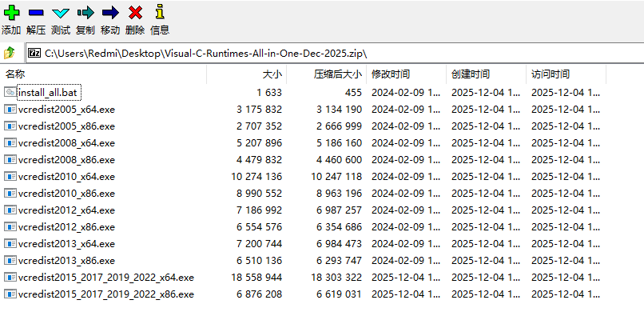This screenshot has width=644, height=332.
Task: Sort by Size (大小) column header
Action: coord(246,74)
